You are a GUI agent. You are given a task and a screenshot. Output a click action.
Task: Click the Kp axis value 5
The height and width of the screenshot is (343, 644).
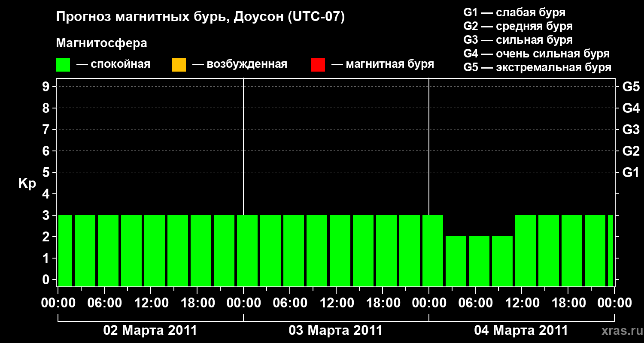[x=47, y=172]
